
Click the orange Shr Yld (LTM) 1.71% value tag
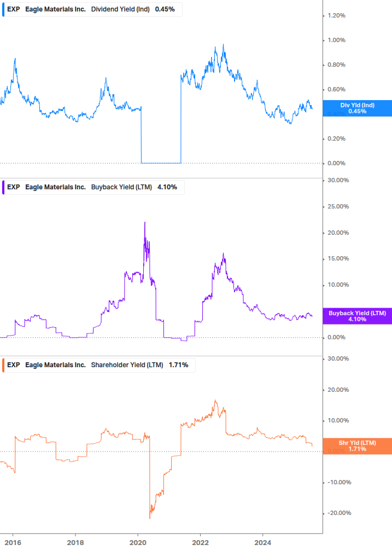pos(358,446)
